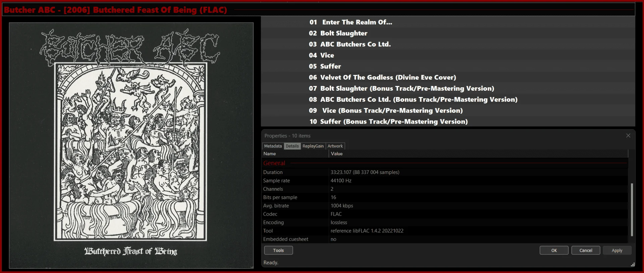Click the album title header text
The width and height of the screenshot is (644, 273).
115,10
